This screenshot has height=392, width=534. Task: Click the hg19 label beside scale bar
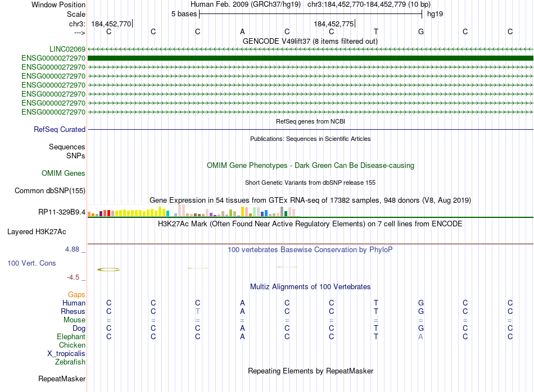tap(435, 14)
